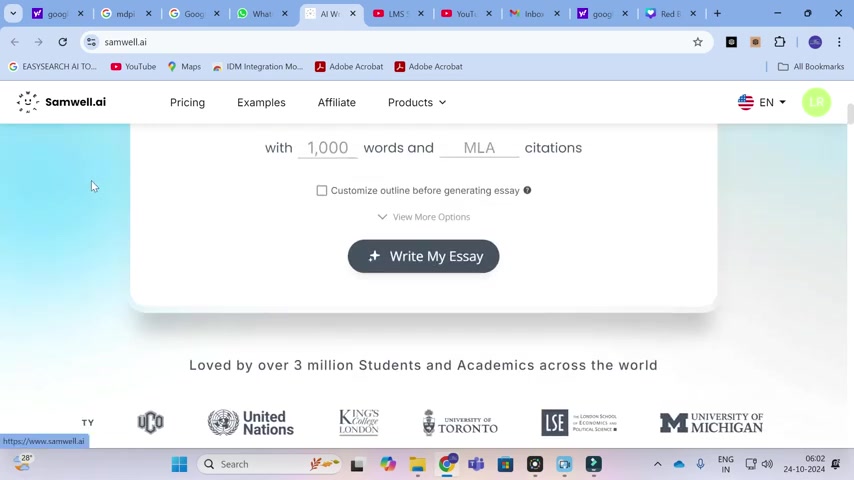This screenshot has height=480, width=854.
Task: Open File Explorer from the taskbar
Action: tap(418, 464)
